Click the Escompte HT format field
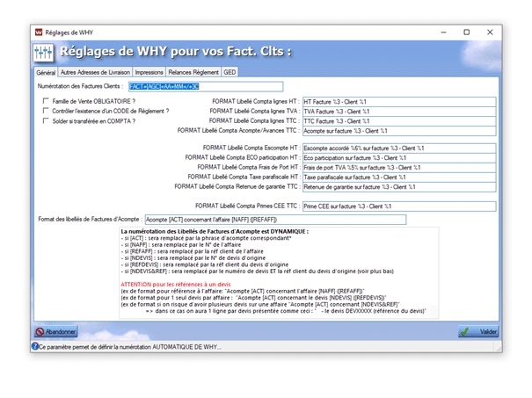 pyautogui.click(x=399, y=148)
